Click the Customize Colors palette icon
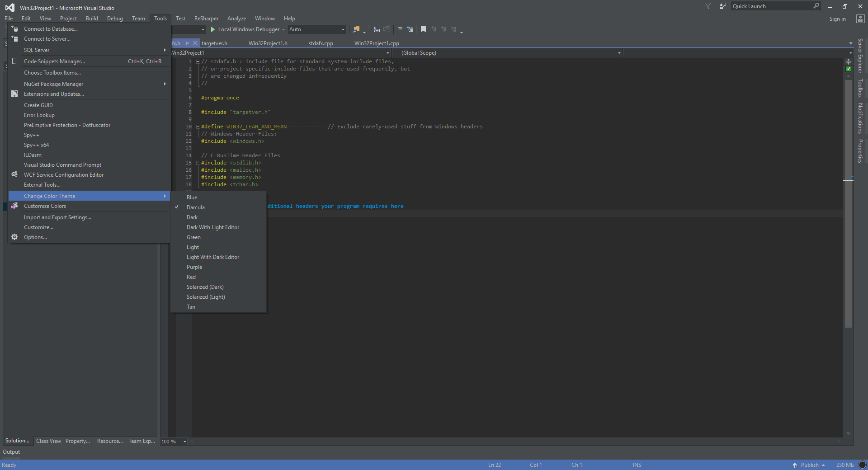 click(14, 206)
